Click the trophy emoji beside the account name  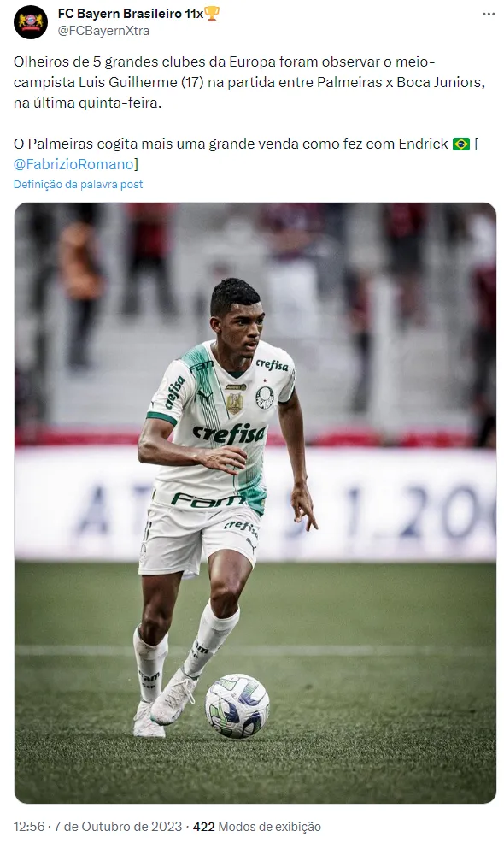pyautogui.click(x=212, y=14)
